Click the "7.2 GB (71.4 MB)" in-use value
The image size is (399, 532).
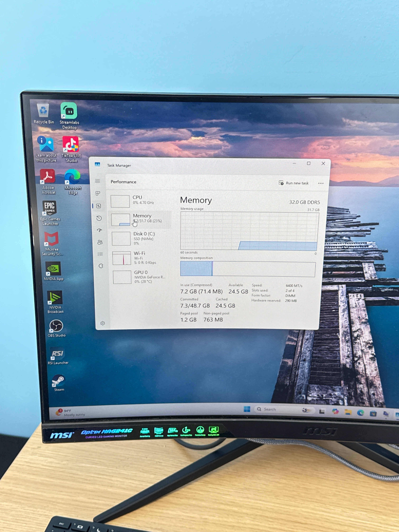pyautogui.click(x=201, y=291)
